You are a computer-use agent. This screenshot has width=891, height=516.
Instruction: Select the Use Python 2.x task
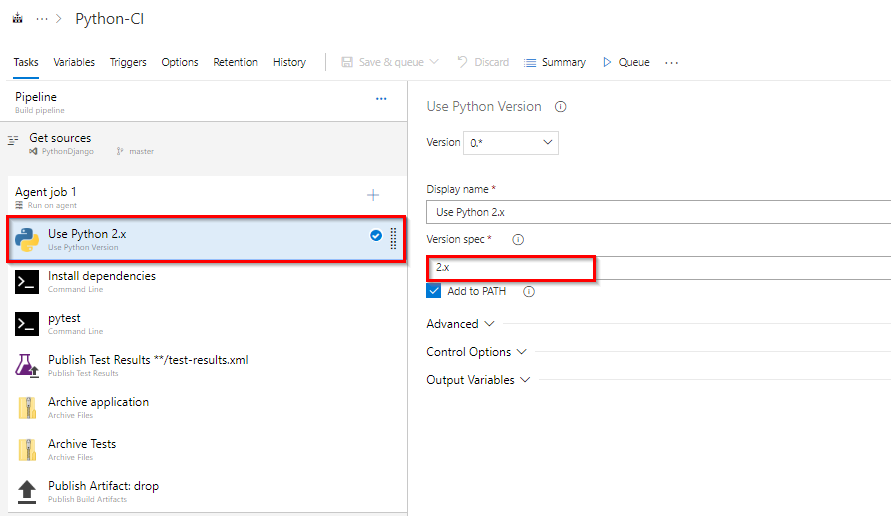[x=206, y=239]
